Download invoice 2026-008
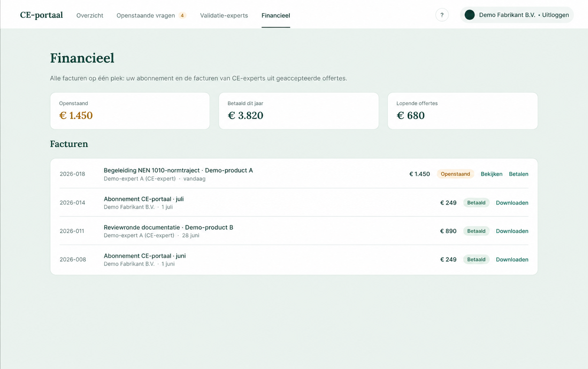This screenshot has height=369, width=588. pyautogui.click(x=512, y=259)
